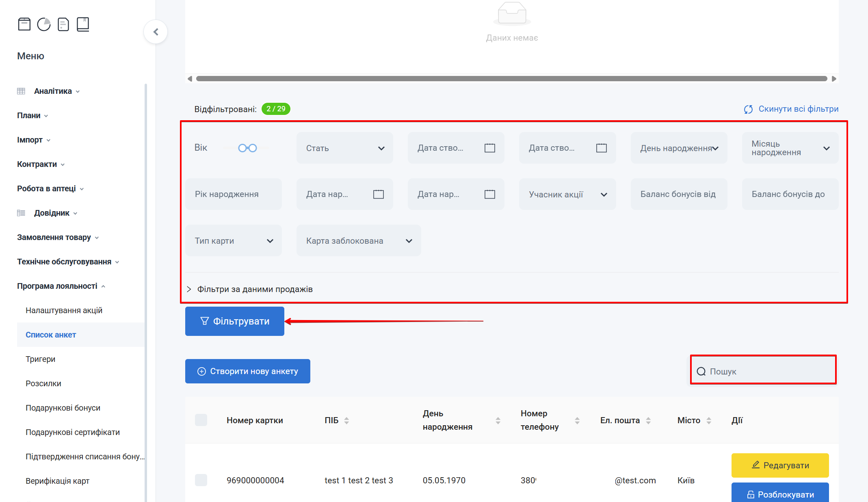868x502 pixels.
Task: Click 'Створити нову анкету' button
Action: (247, 371)
